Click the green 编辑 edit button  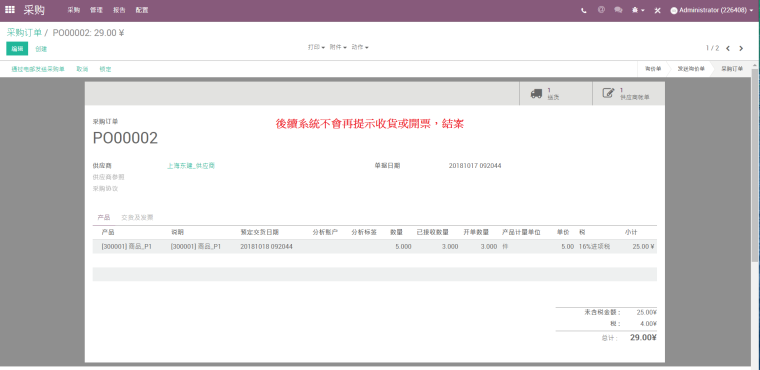[x=17, y=48]
